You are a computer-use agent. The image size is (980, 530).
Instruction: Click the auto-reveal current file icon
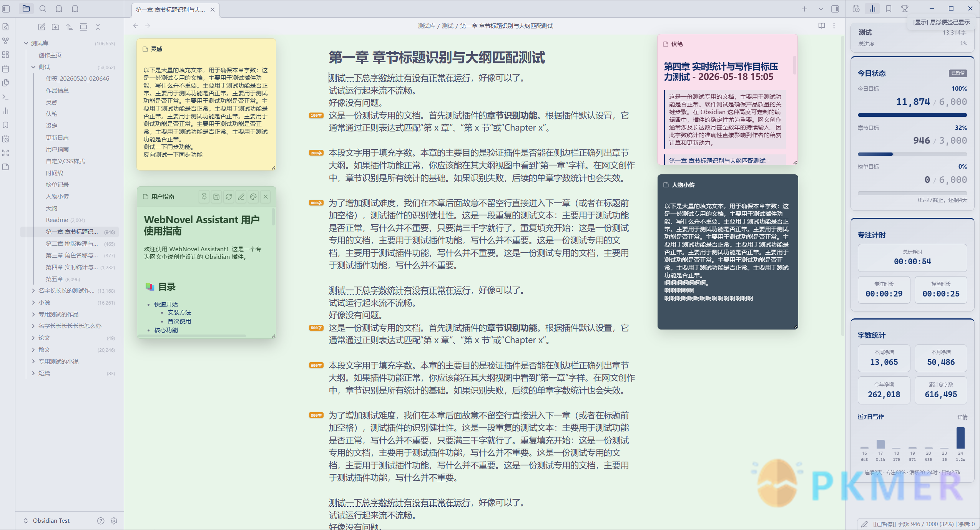point(83,27)
